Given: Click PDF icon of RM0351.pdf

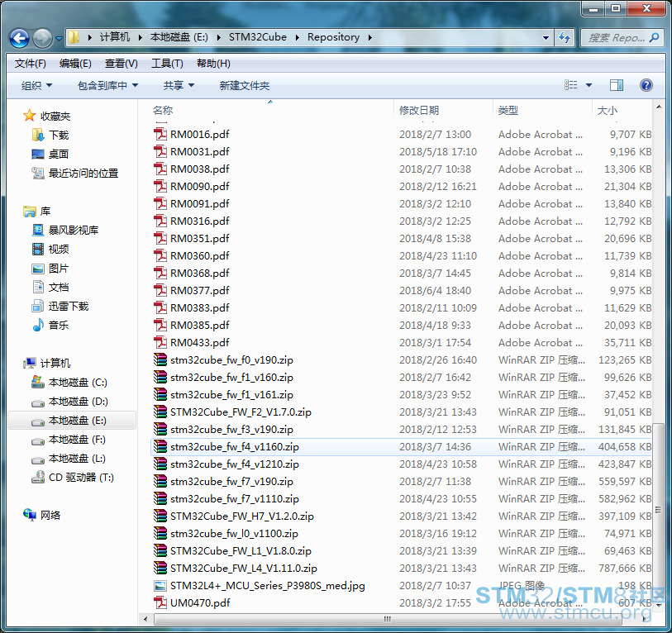Looking at the screenshot, I should 160,238.
